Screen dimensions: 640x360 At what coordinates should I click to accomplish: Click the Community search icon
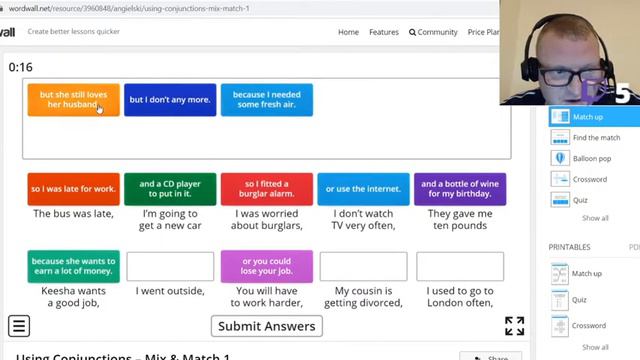click(412, 32)
